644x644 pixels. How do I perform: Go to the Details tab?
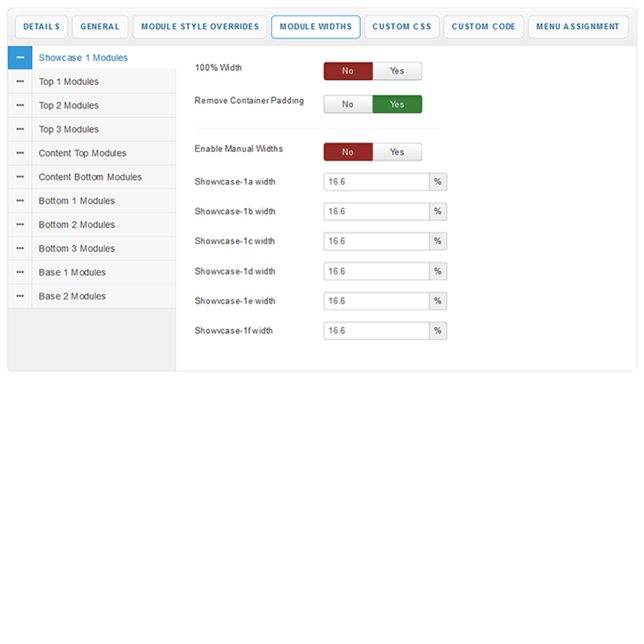[41, 27]
